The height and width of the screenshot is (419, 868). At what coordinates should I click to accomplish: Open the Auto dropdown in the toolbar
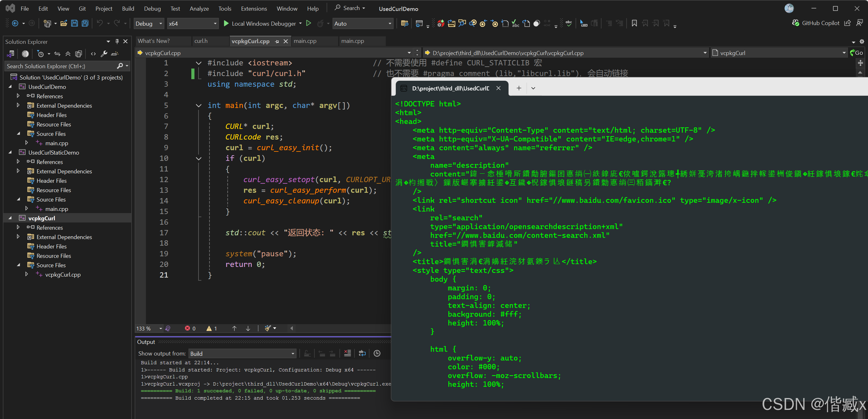(363, 23)
